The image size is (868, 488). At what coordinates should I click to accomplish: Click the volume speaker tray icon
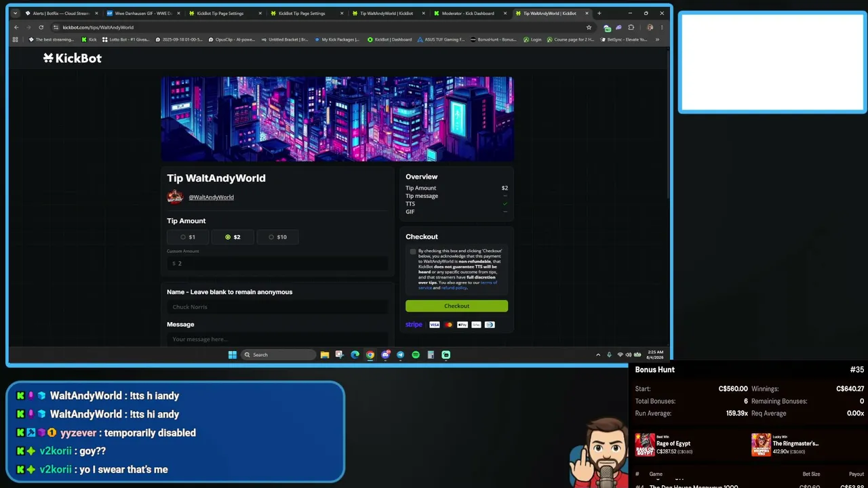(629, 354)
